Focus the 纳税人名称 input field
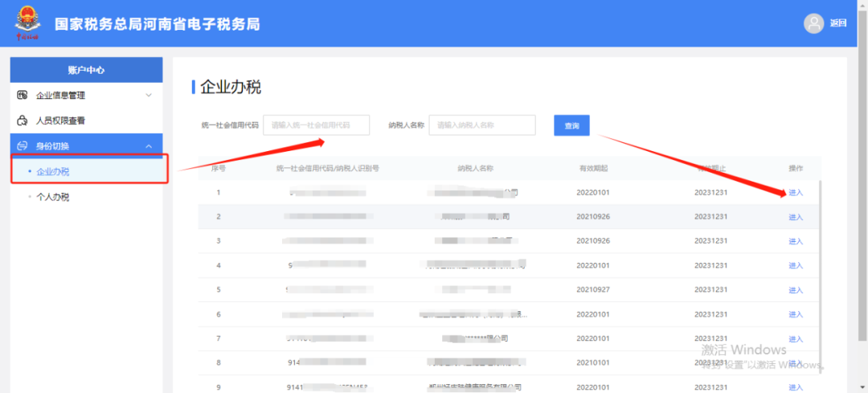 click(481, 125)
